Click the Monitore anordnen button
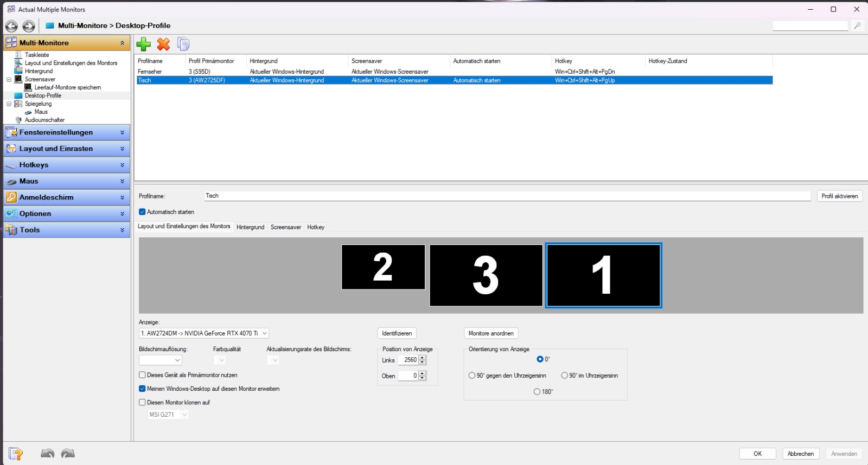868x465 pixels. click(x=491, y=333)
